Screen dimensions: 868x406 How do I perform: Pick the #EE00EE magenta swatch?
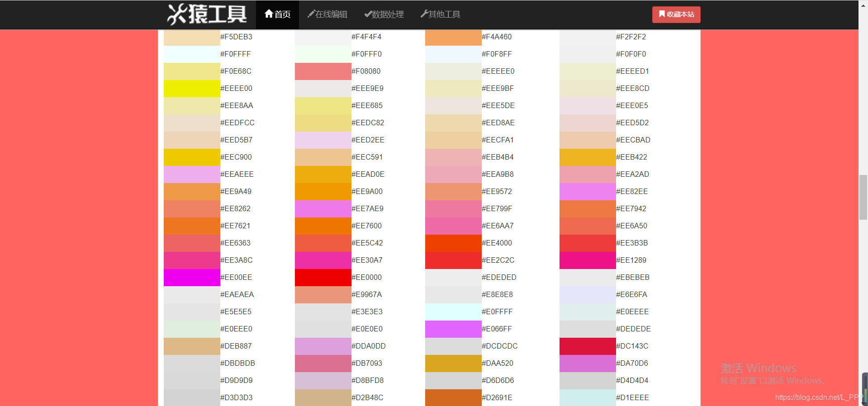192,278
